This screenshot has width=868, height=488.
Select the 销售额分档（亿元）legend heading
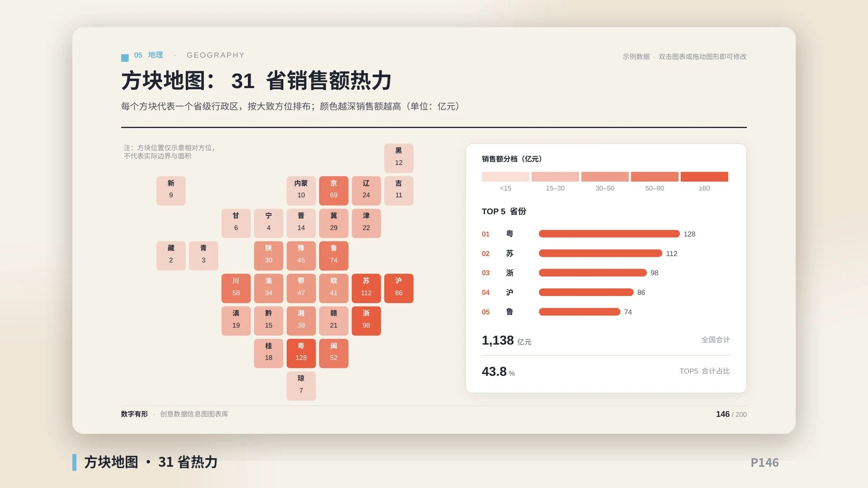[512, 159]
